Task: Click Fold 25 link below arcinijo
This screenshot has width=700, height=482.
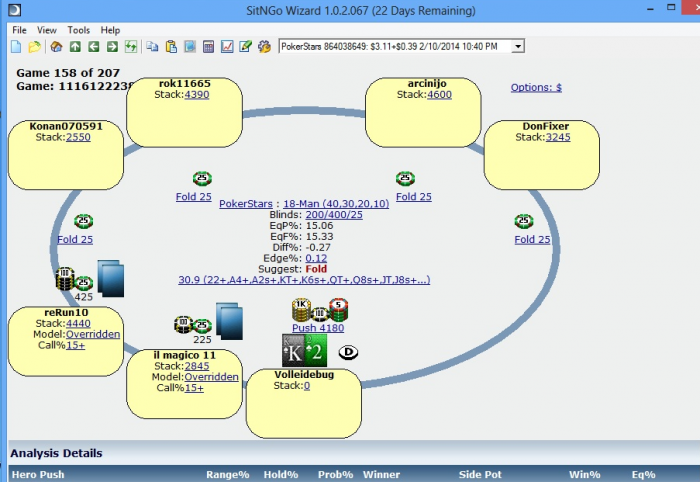Action: pos(414,197)
